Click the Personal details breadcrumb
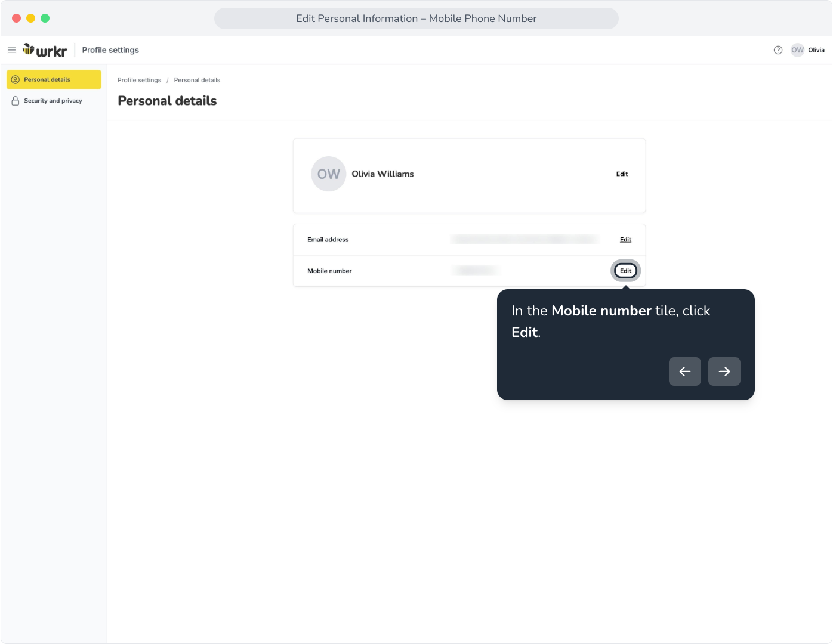833x644 pixels. click(x=197, y=80)
